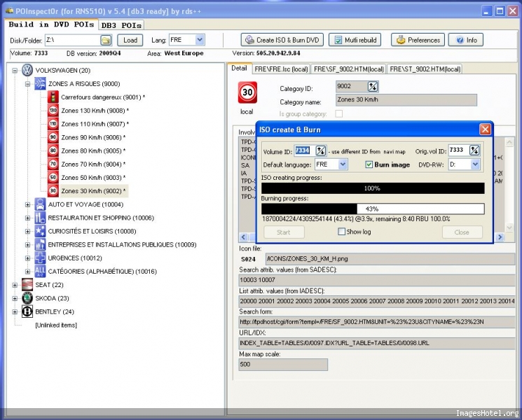This screenshot has width=522, height=420.
Task: Click the Zones 130 Km/h sign icon
Action: point(53,111)
